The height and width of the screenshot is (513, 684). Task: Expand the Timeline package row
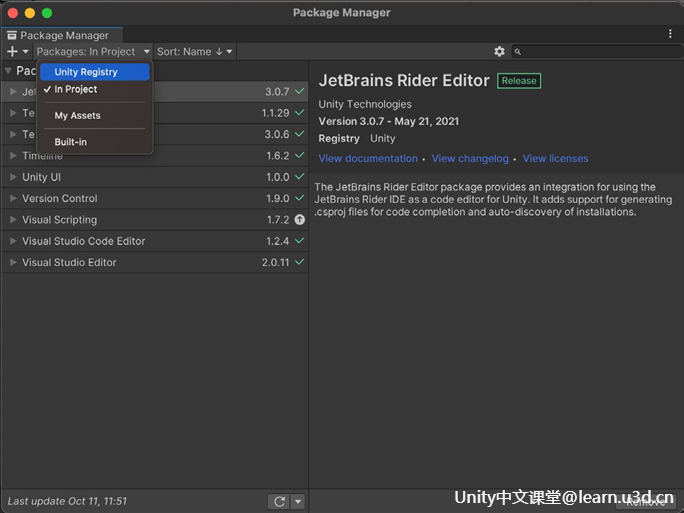click(x=13, y=155)
